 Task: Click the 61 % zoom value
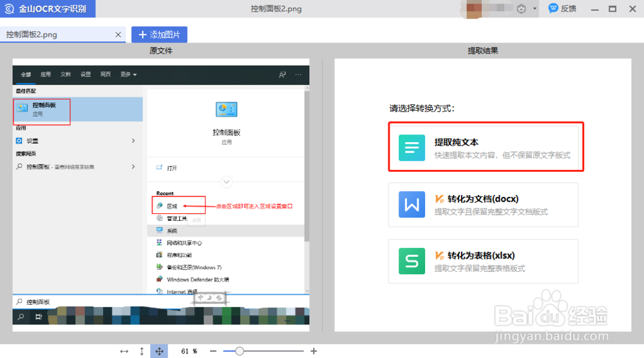click(x=189, y=351)
